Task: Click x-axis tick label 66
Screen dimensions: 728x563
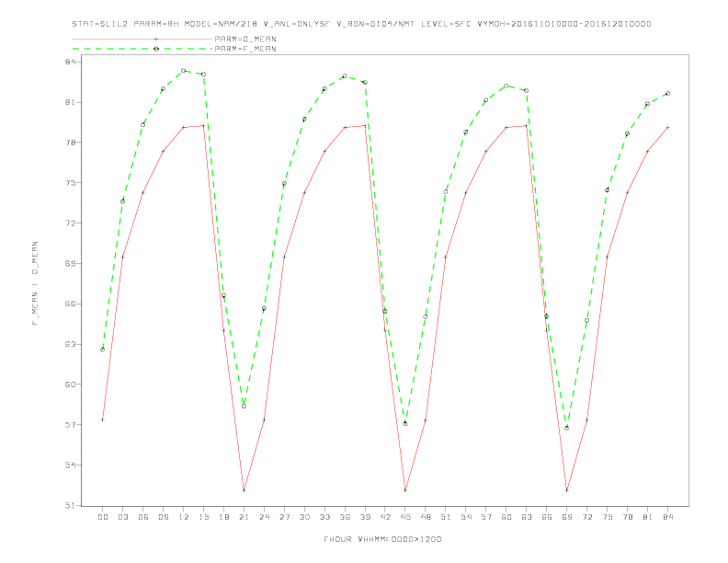Action: tap(547, 517)
